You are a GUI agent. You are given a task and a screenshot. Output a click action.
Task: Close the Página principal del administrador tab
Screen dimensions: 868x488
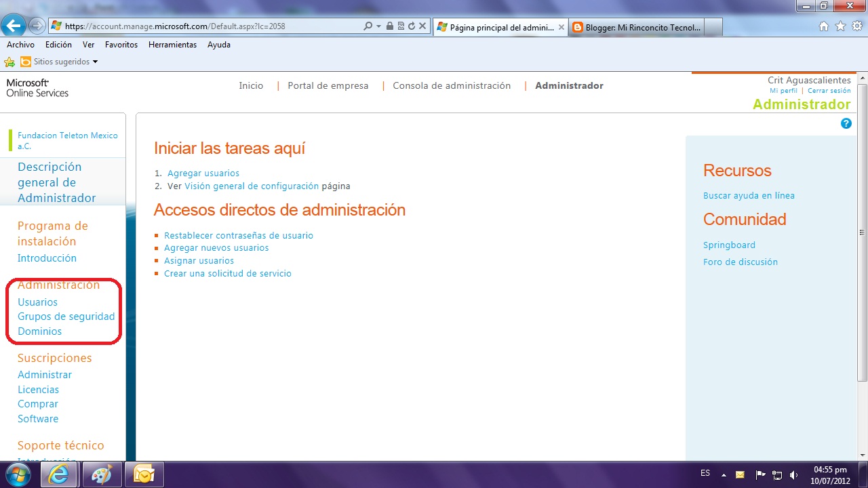(561, 27)
